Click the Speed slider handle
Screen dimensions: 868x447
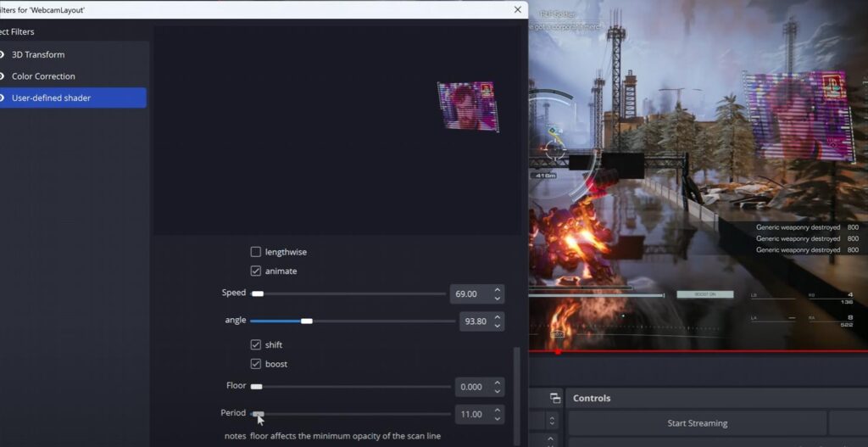(x=258, y=293)
